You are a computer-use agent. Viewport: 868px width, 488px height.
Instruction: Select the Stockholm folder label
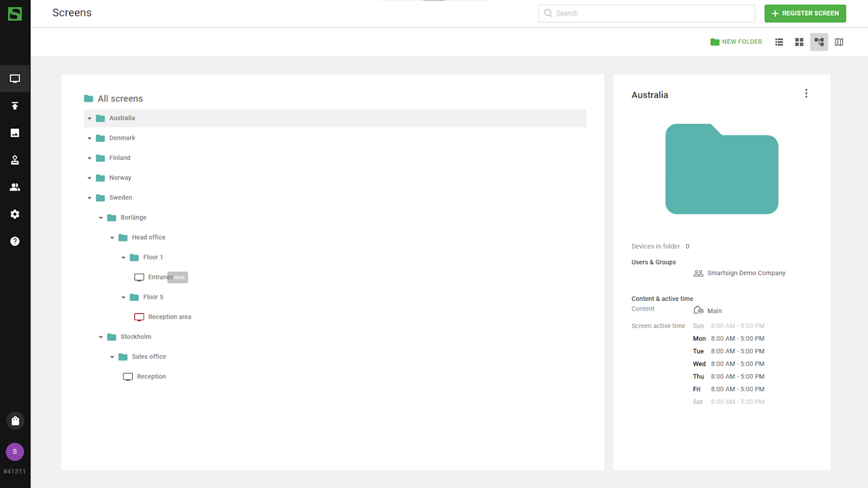tap(136, 337)
